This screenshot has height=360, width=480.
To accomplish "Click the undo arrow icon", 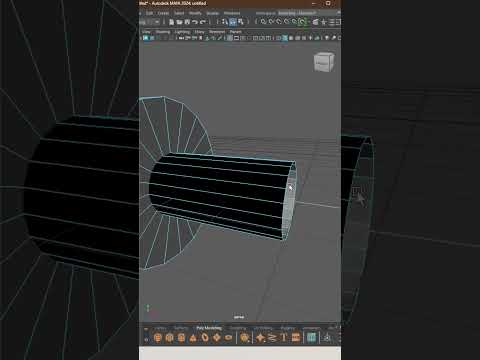I will tap(195, 22).
